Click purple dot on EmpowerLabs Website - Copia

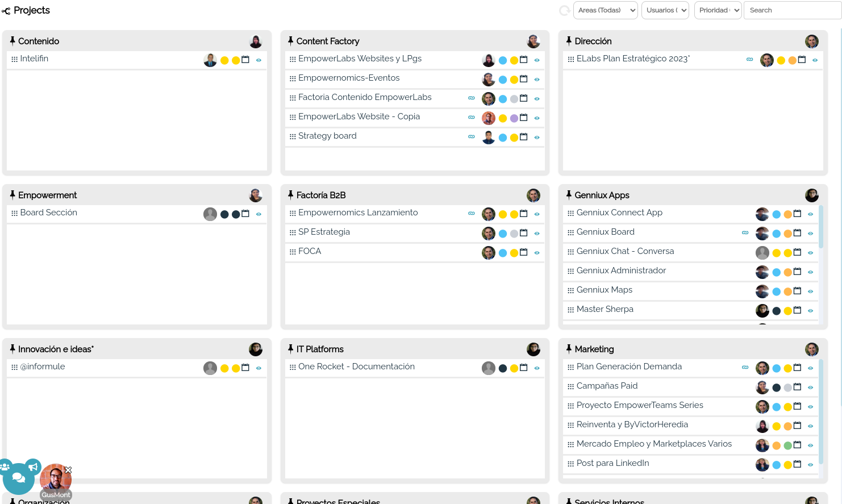514,118
